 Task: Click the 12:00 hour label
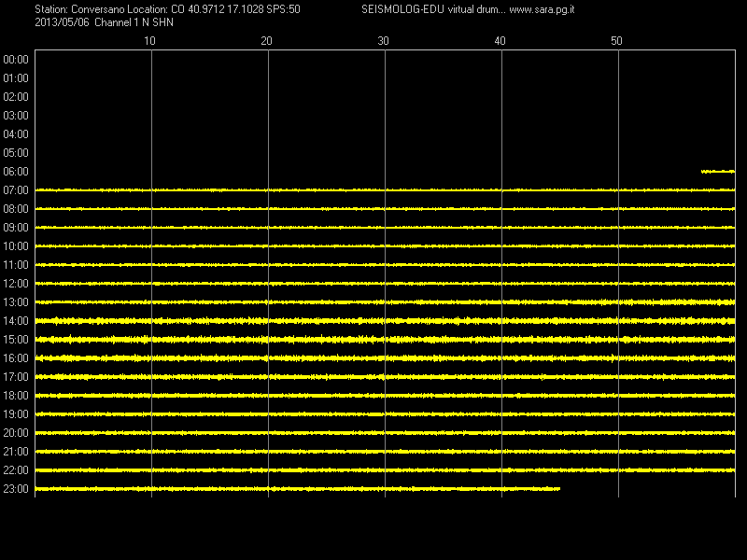tap(16, 284)
